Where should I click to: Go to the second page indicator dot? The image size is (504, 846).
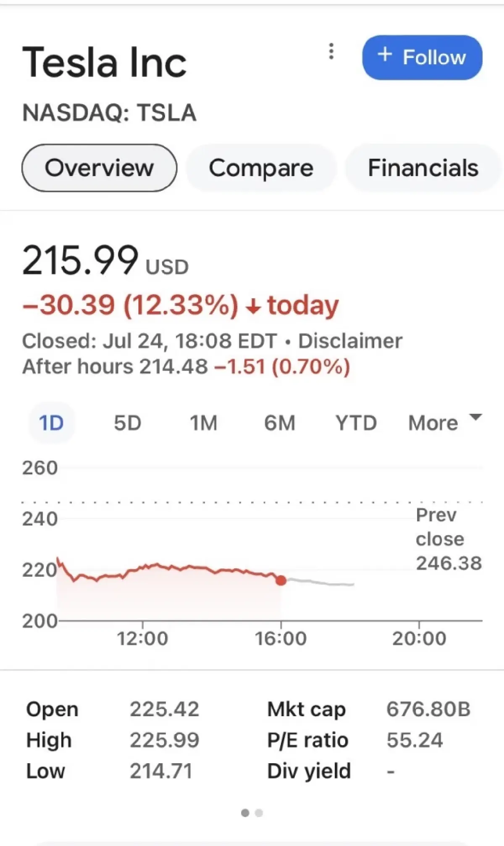(x=259, y=813)
